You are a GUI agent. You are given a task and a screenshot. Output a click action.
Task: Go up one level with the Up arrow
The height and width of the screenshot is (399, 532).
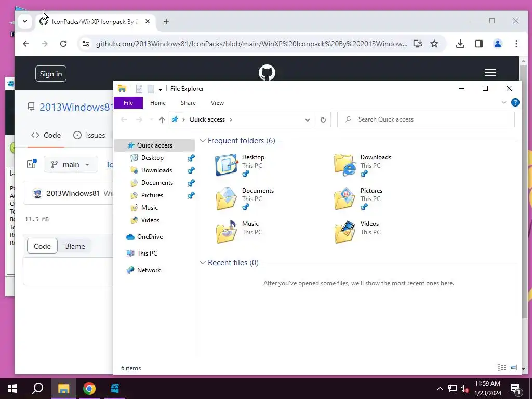click(162, 119)
